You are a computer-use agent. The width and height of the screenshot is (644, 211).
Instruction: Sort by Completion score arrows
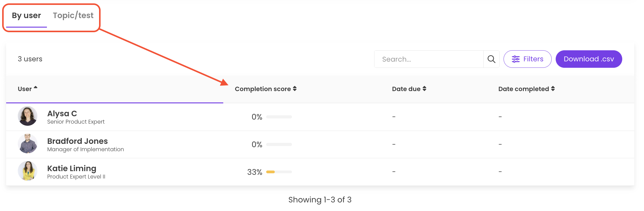coord(295,89)
